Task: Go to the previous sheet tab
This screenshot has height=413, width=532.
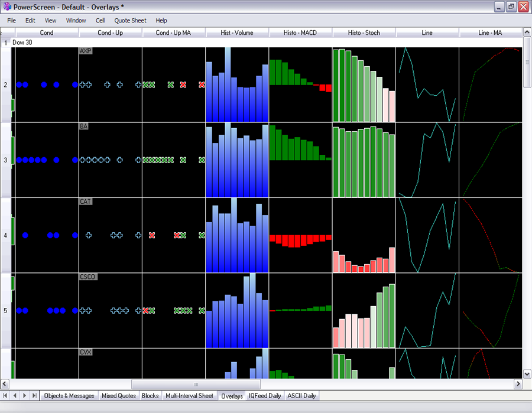Action: pyautogui.click(x=15, y=395)
